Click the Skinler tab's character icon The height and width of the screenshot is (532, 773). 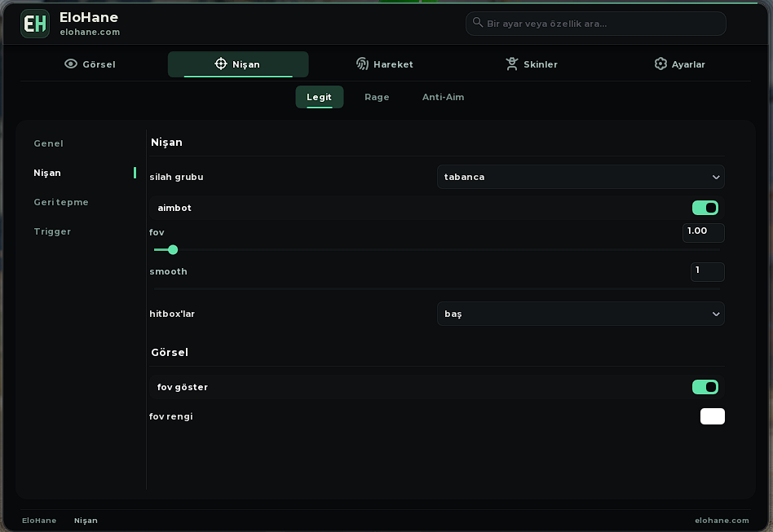(x=512, y=64)
